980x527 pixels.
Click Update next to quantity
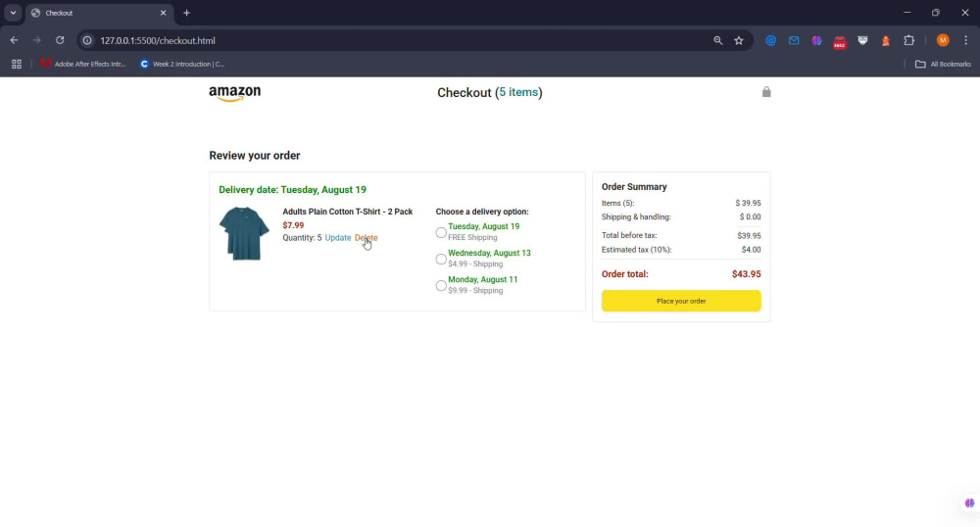pos(337,238)
